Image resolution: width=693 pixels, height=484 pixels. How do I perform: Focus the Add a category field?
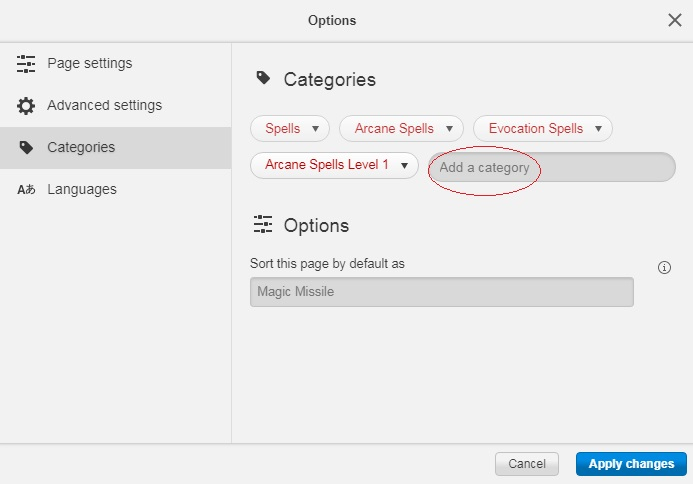(x=552, y=167)
